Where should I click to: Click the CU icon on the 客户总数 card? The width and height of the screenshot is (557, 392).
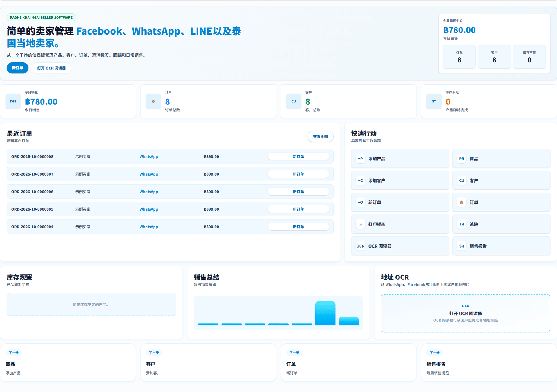(x=294, y=101)
